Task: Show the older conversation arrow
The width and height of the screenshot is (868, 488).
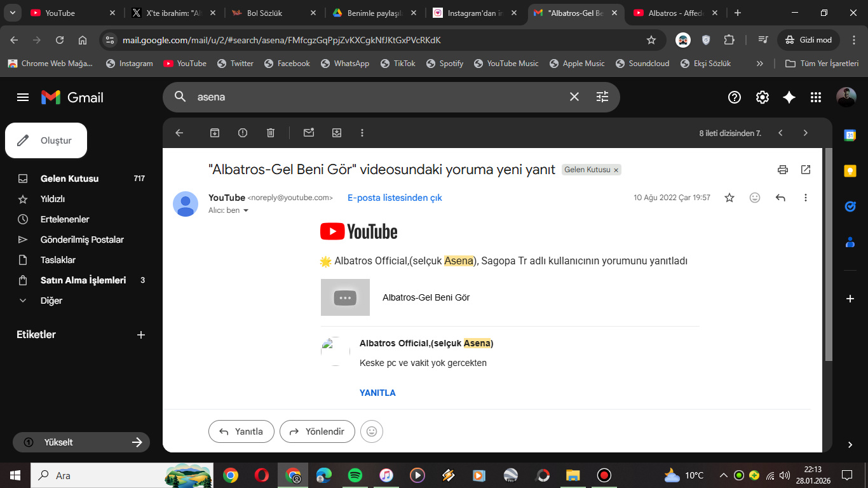Action: pos(806,133)
